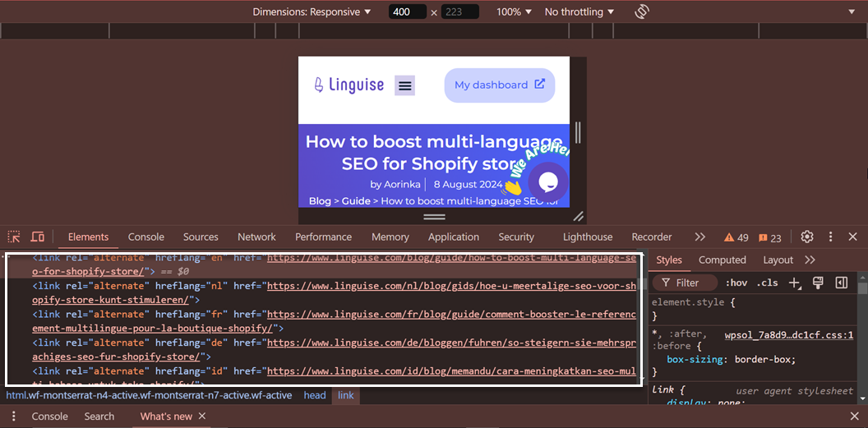Switch to the Lighthouse tab
Viewport: 868px width, 428px height.
[588, 237]
